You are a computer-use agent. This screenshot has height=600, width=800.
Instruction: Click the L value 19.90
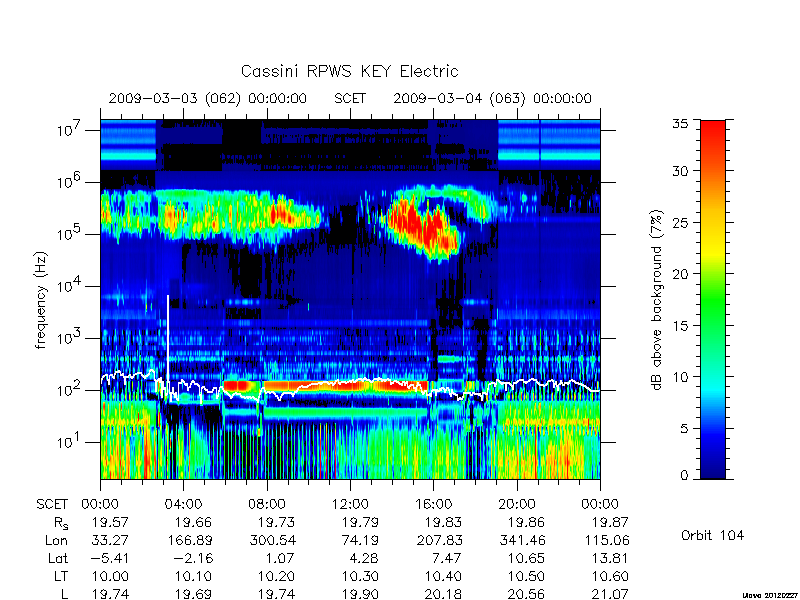pos(360,594)
